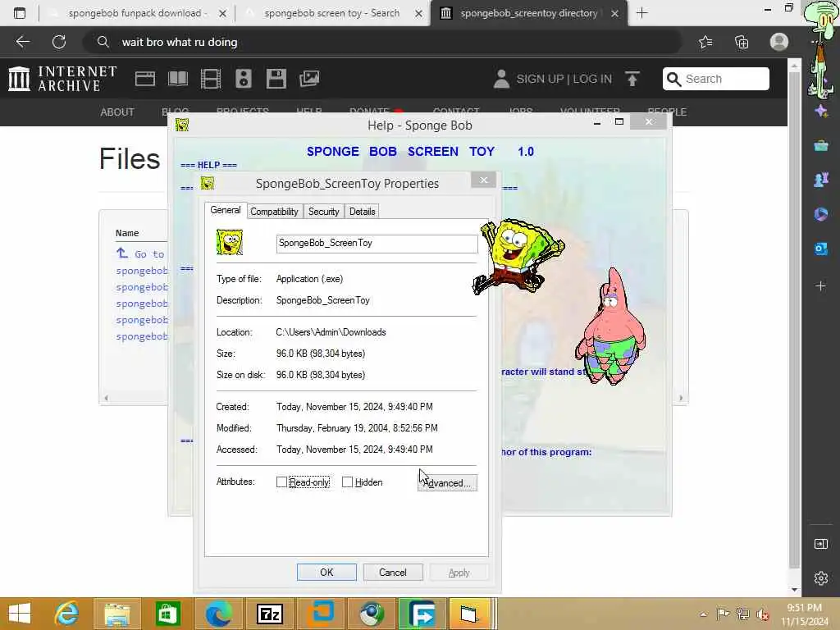
Task: Click the SpongeBob desktop character
Action: coord(517,256)
